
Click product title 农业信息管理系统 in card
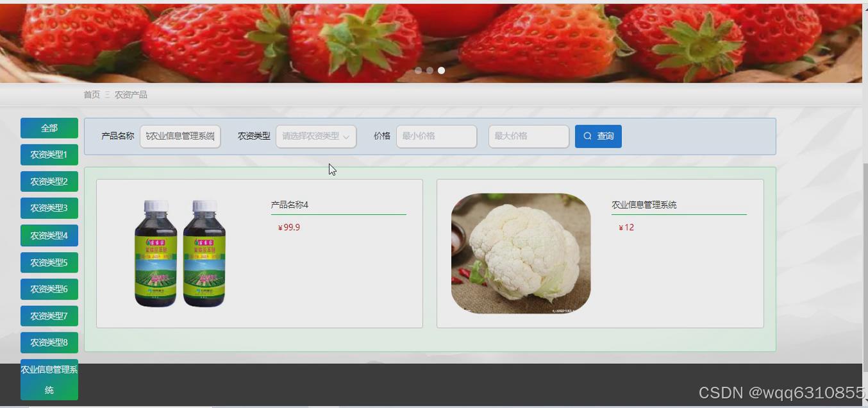tap(644, 205)
